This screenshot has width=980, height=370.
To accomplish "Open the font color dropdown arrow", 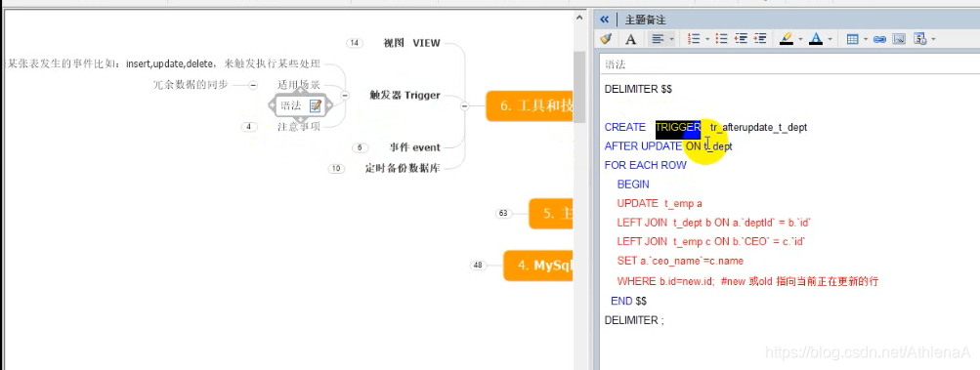I will point(830,39).
